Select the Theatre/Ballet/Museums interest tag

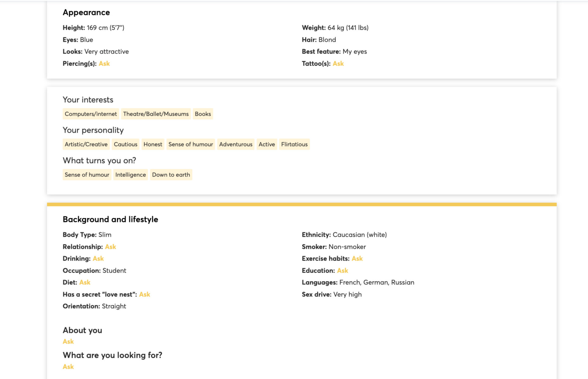pos(156,114)
